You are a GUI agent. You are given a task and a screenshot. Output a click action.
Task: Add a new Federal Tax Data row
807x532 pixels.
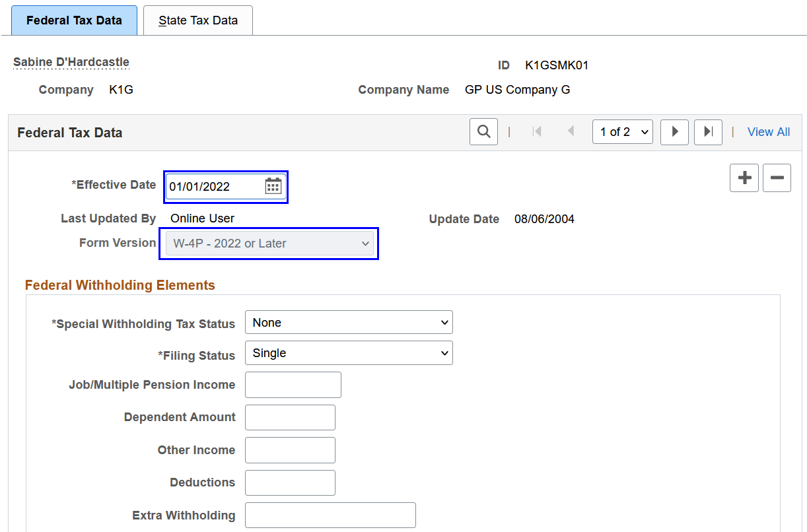[x=744, y=178]
